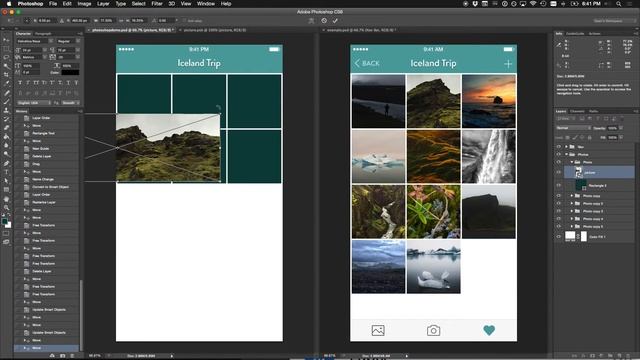This screenshot has height=360, width=640.
Task: Click the waterfall black-and-white photo thumbnail
Action: pos(489,157)
